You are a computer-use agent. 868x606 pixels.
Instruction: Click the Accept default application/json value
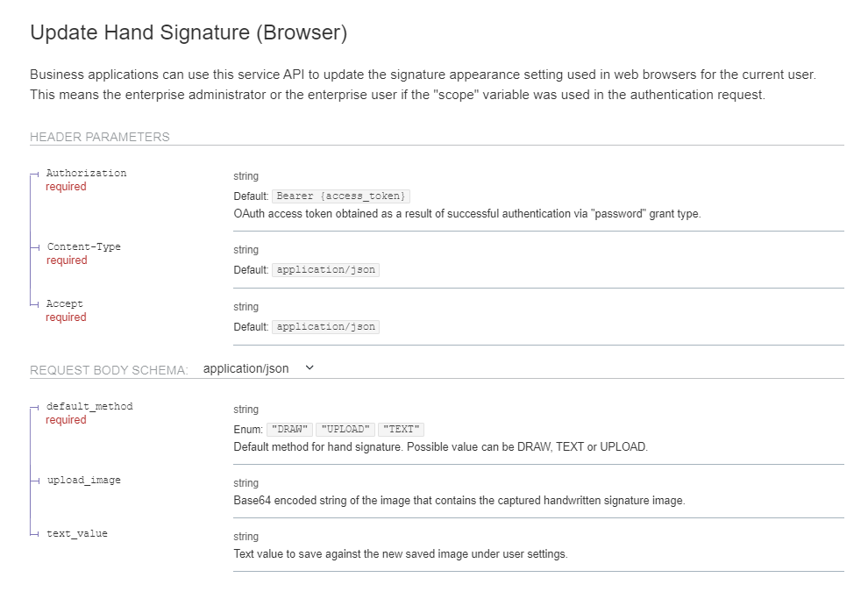[325, 326]
